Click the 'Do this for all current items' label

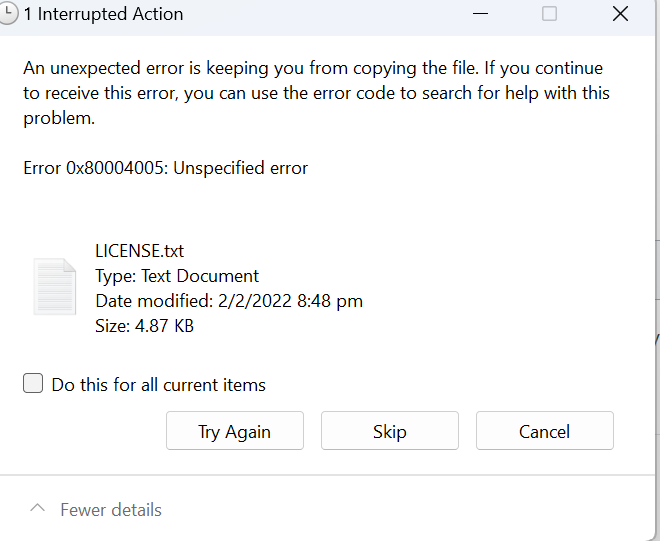point(158,385)
